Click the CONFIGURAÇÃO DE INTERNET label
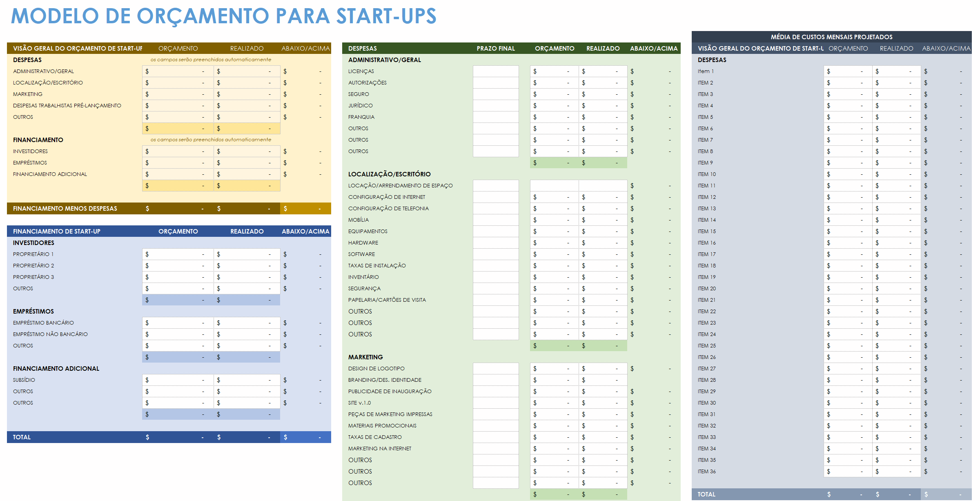 coord(387,197)
